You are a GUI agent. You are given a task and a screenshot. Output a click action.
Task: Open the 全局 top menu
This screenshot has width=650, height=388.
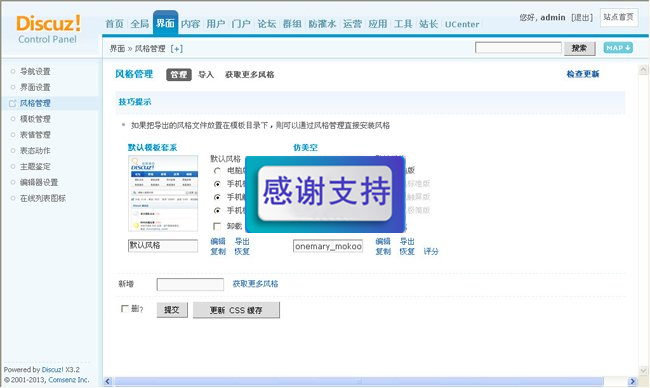point(140,24)
